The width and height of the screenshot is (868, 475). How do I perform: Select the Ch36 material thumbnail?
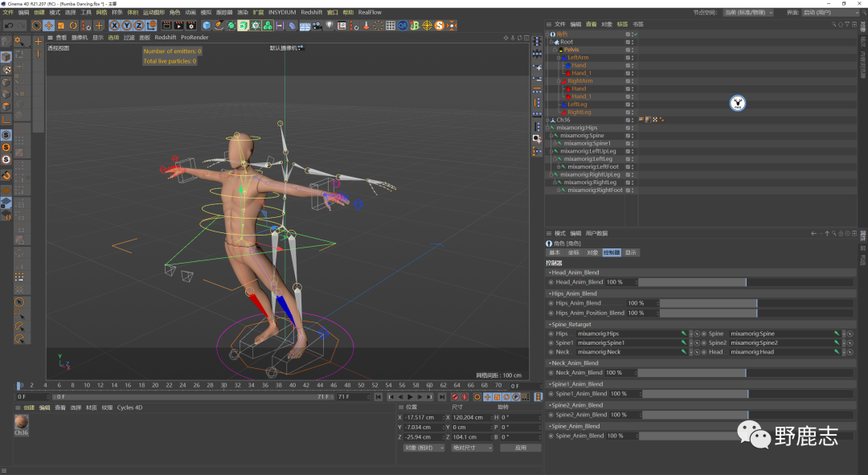[x=22, y=422]
